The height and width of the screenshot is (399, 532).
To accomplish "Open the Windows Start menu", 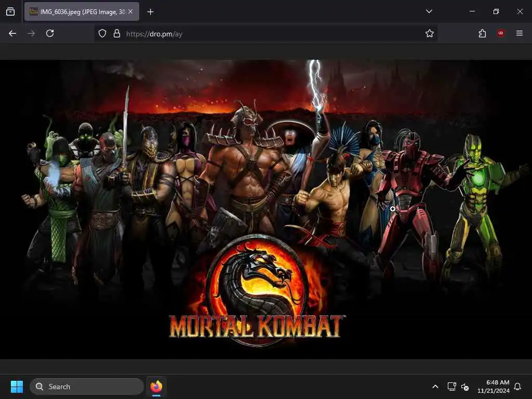I will pyautogui.click(x=17, y=387).
